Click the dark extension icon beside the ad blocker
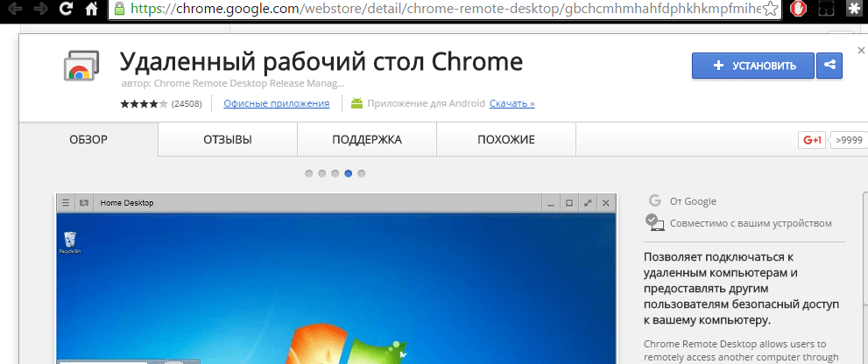 tap(827, 8)
